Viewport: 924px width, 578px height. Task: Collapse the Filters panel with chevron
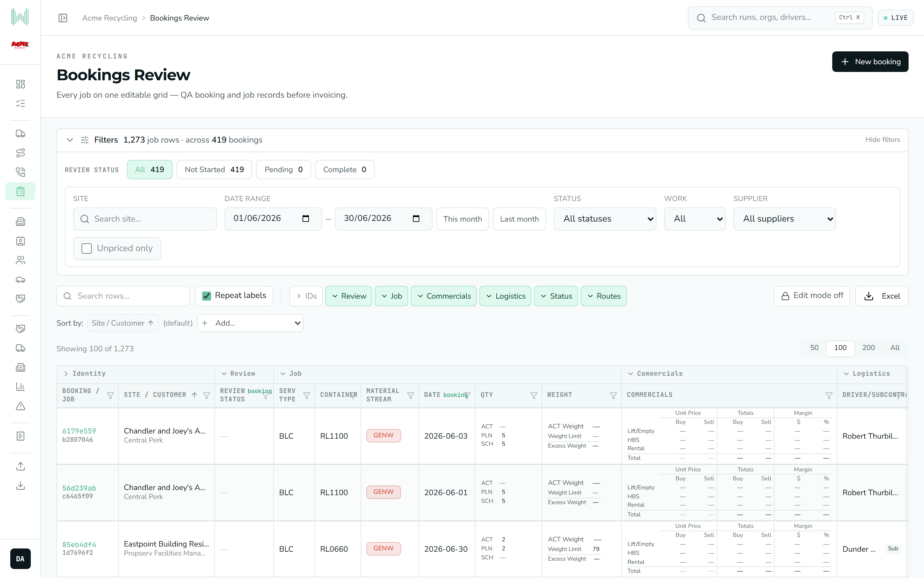(70, 140)
